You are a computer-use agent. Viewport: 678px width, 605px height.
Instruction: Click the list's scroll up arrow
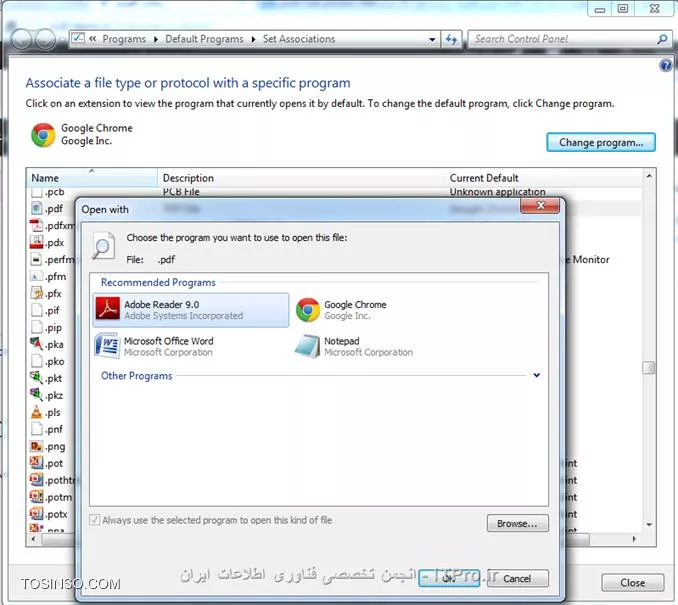(x=649, y=176)
